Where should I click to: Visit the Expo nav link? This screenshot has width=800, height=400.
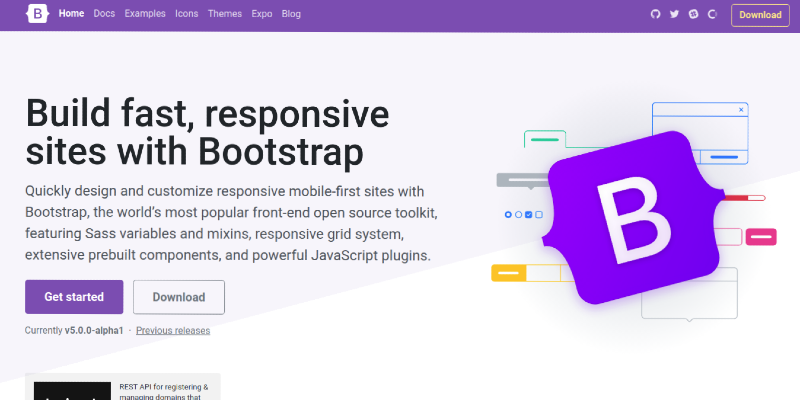(262, 15)
